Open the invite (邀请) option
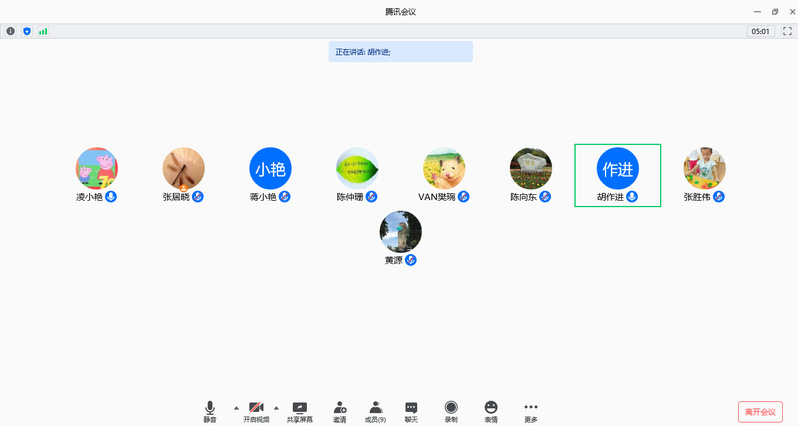This screenshot has height=426, width=798. pos(340,411)
